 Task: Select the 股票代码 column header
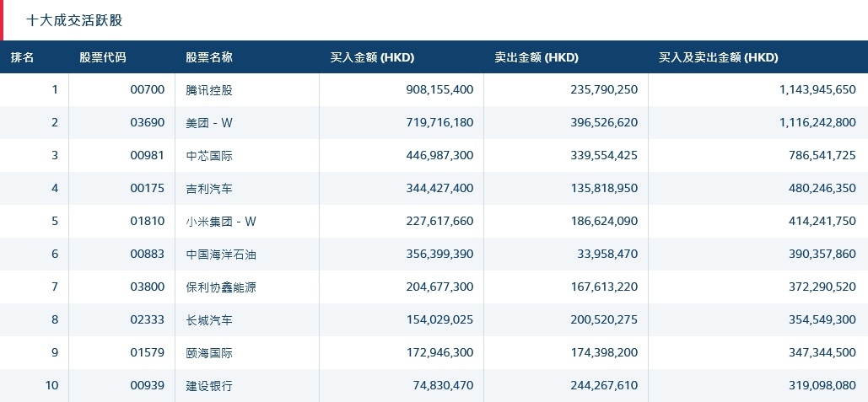[x=102, y=57]
